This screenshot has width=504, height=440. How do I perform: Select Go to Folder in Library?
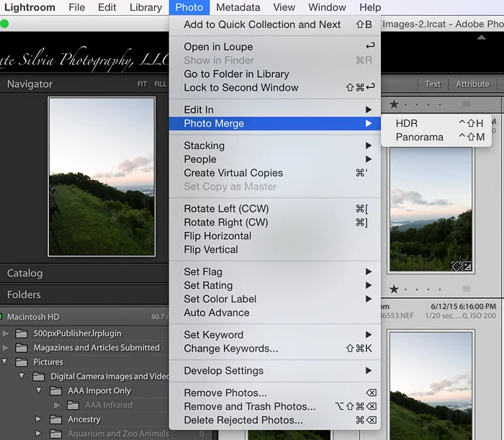tap(275, 74)
